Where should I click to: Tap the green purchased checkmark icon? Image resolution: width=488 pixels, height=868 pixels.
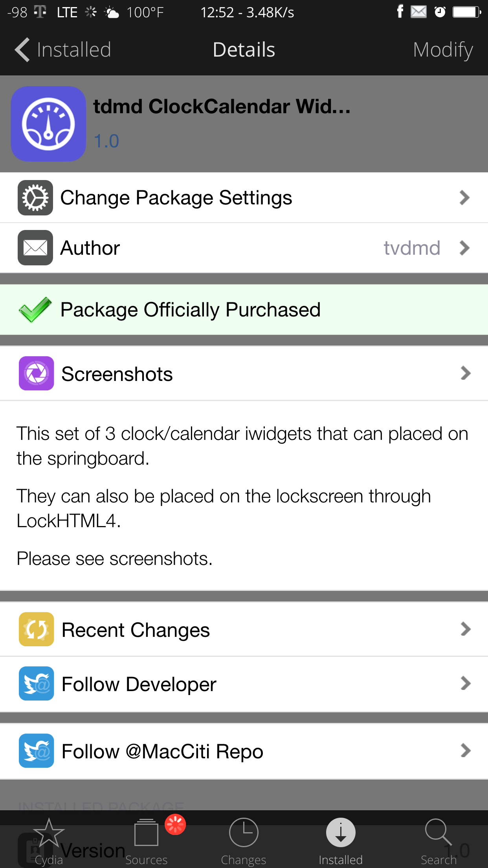35,309
